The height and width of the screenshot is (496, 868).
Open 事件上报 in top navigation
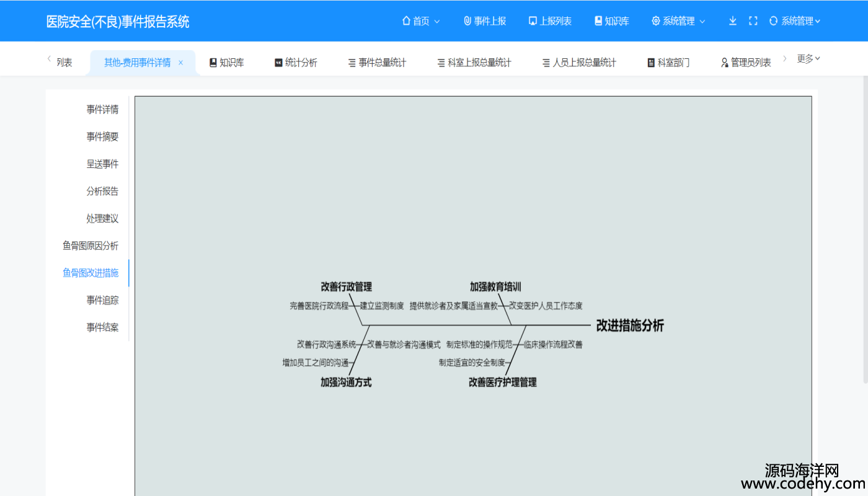click(484, 21)
